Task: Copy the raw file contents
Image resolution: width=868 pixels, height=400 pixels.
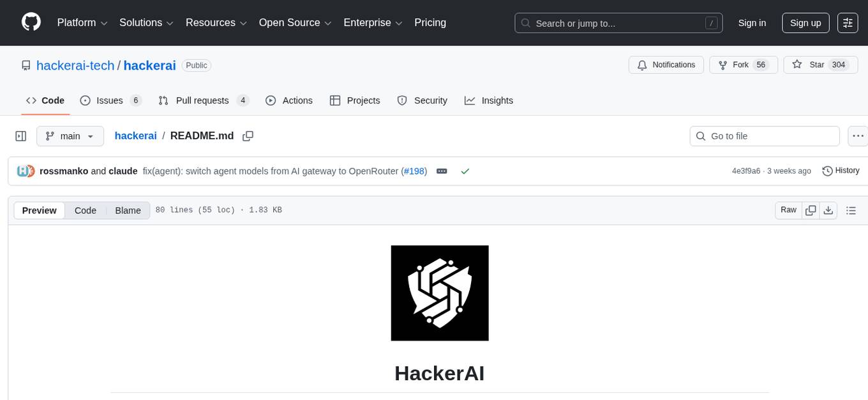Action: pyautogui.click(x=811, y=210)
